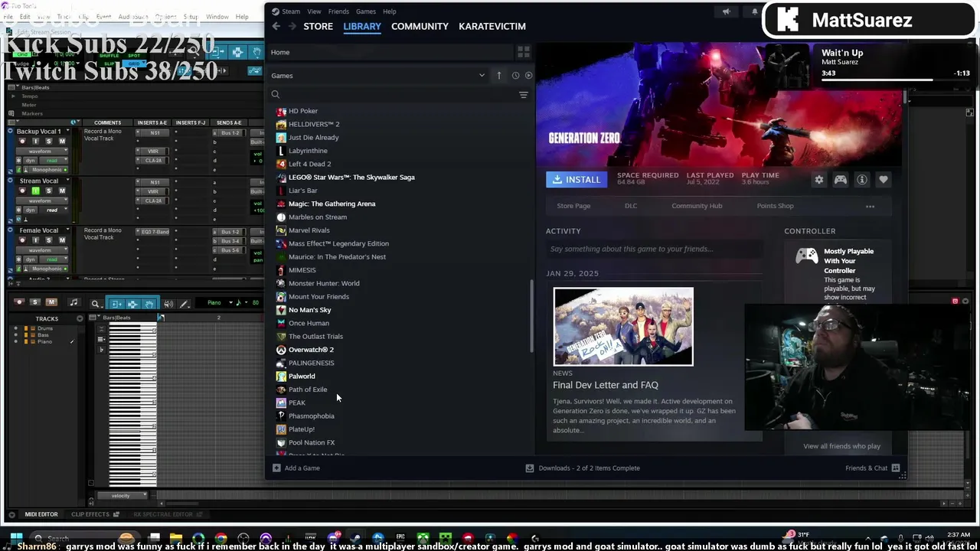The height and width of the screenshot is (551, 980).
Task: Click the recent-activity clock icon in Games header
Action: pyautogui.click(x=515, y=76)
